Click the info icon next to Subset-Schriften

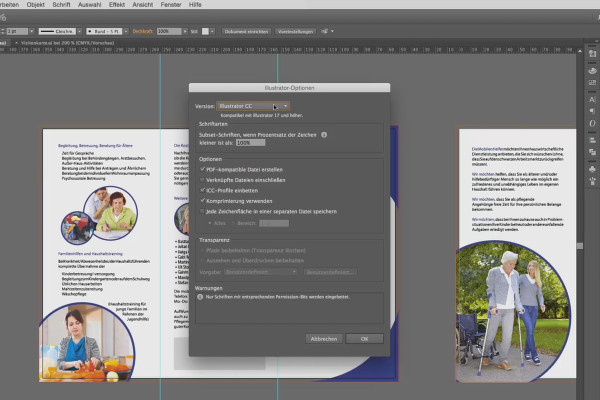(x=324, y=135)
